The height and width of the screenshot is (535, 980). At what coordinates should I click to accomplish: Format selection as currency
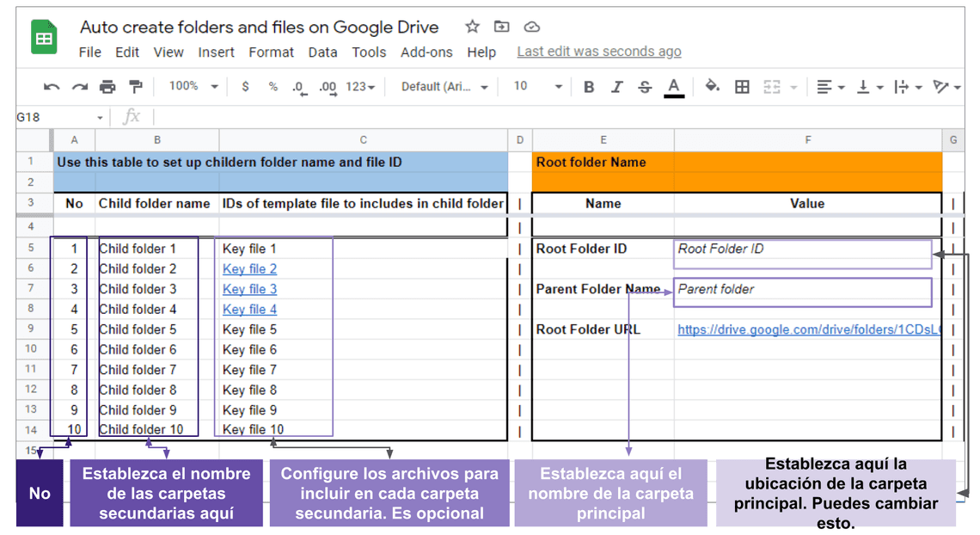coord(246,87)
